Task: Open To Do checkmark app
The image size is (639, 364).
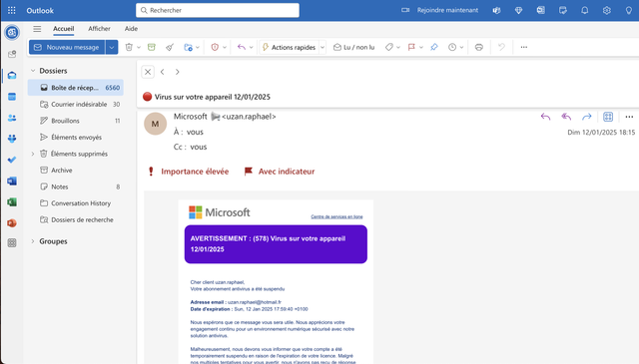Action: click(x=12, y=160)
